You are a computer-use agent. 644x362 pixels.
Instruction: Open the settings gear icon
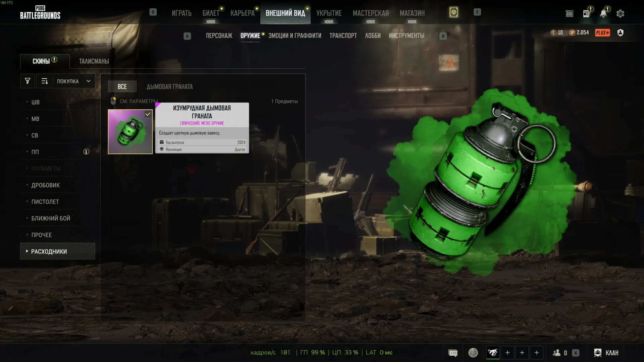click(620, 13)
